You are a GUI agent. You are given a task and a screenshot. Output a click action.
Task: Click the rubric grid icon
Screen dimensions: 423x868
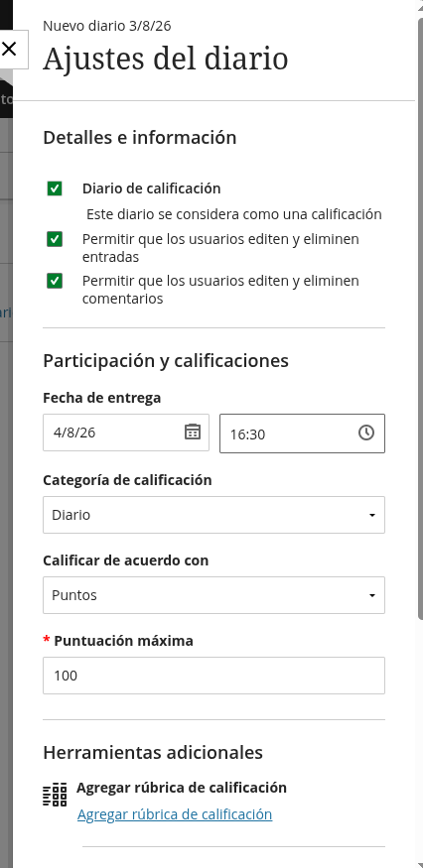[x=55, y=795]
